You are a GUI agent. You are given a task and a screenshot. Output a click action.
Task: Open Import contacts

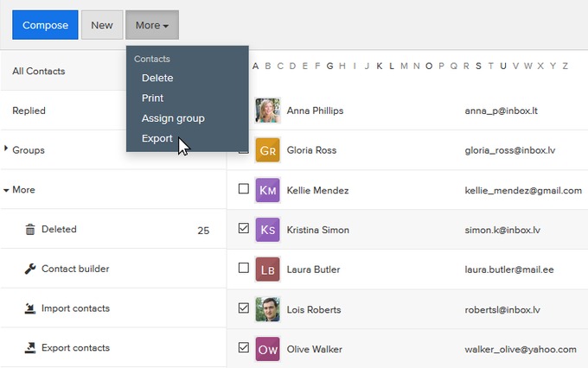(x=75, y=308)
